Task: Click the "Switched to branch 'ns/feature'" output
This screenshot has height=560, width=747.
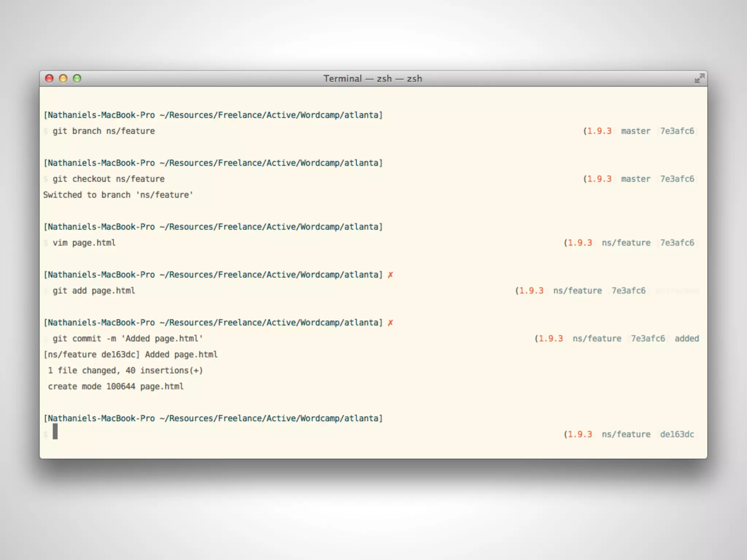Action: pyautogui.click(x=118, y=195)
